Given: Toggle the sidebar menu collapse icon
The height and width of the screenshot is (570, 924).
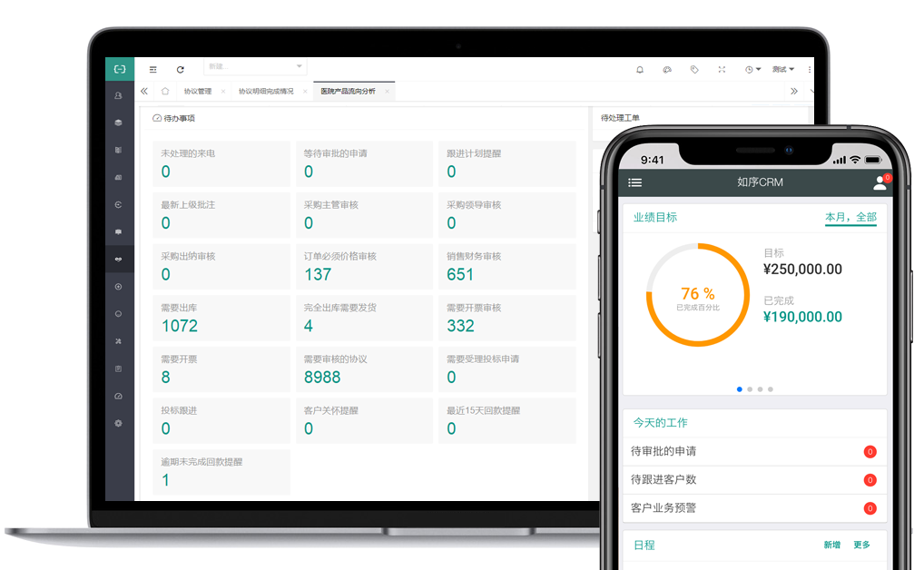Looking at the screenshot, I should (153, 70).
